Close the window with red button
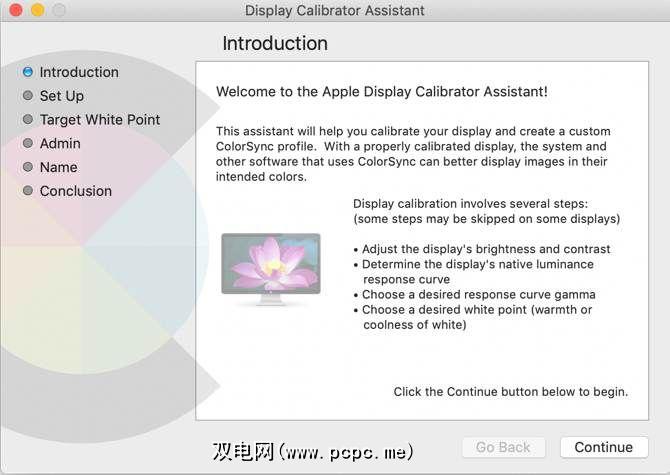Image resolution: width=670 pixels, height=475 pixels. click(x=16, y=10)
